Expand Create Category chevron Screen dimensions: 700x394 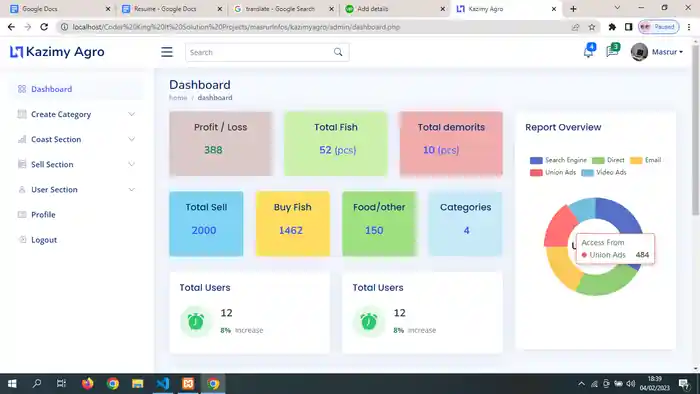pyautogui.click(x=131, y=114)
